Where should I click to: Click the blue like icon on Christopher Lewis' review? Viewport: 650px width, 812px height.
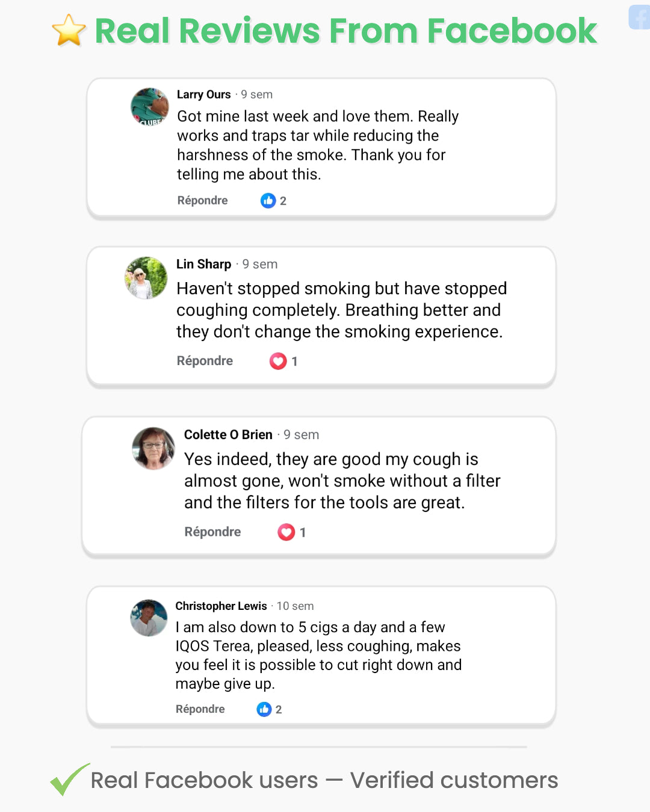[x=264, y=709]
